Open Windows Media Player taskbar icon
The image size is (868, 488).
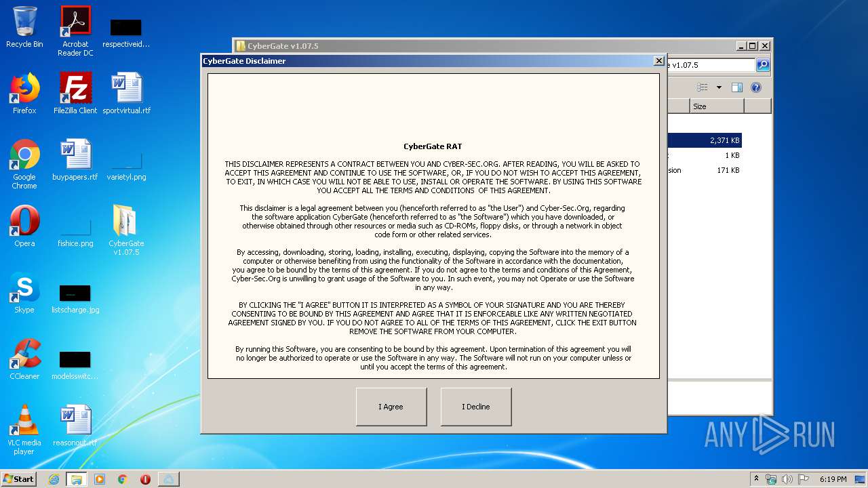click(x=100, y=479)
